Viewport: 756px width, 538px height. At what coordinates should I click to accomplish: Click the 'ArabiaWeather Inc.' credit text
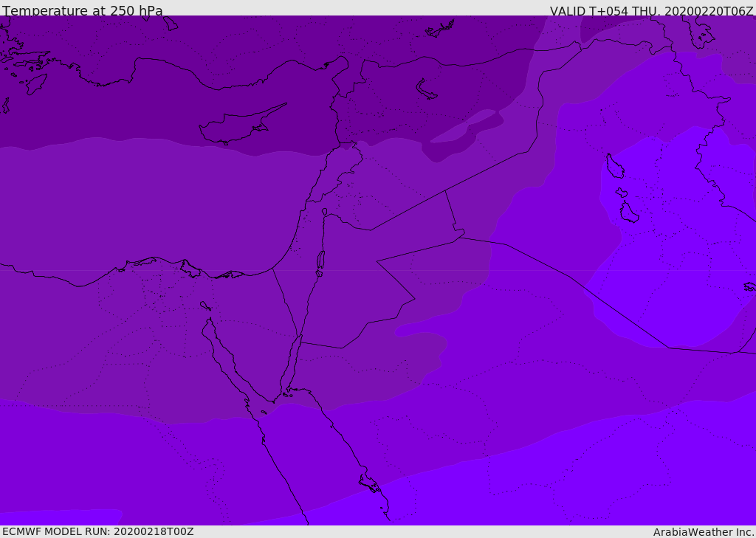point(704,532)
